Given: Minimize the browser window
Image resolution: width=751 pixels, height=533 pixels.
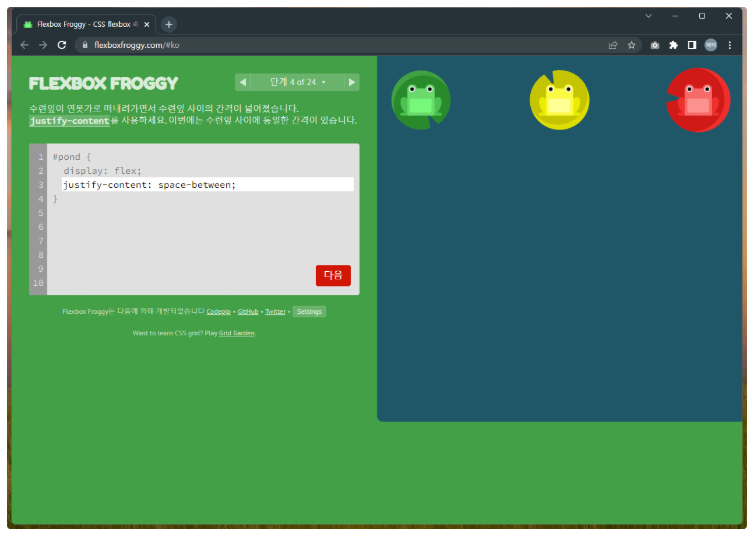Looking at the screenshot, I should coord(675,16).
